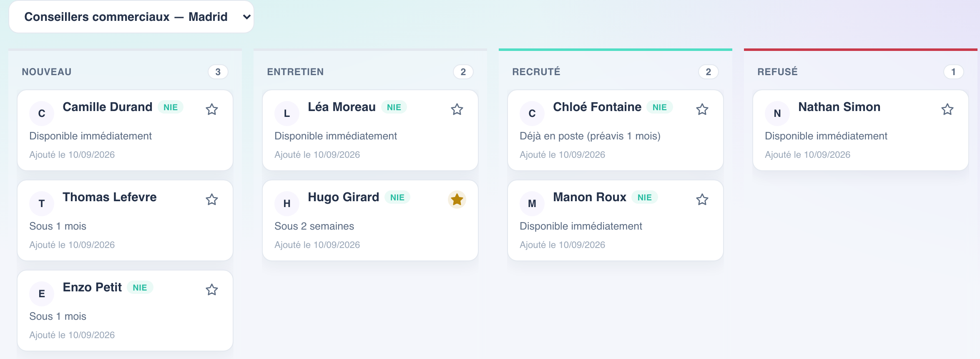
Task: Star Léa Moreau as favorite
Action: point(457,109)
